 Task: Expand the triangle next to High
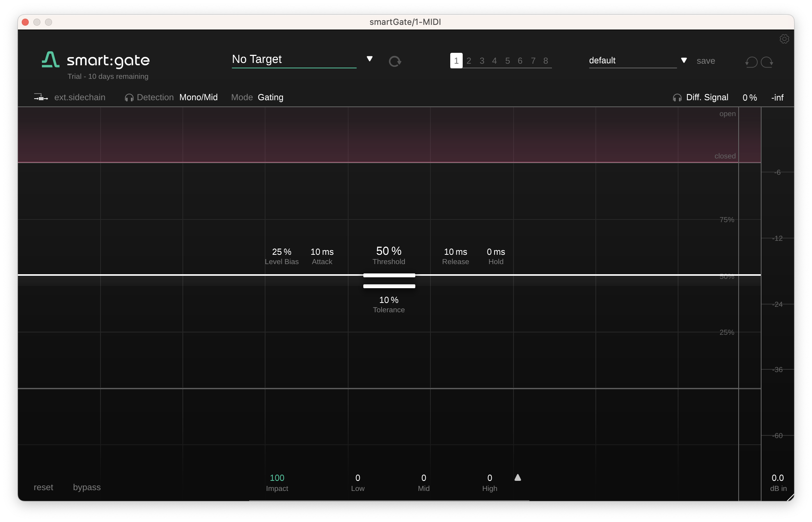click(x=517, y=478)
